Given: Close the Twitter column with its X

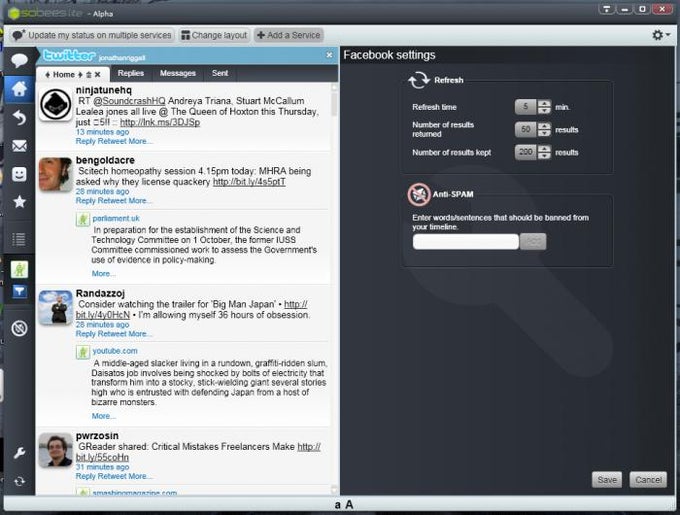Looking at the screenshot, I should point(329,55).
